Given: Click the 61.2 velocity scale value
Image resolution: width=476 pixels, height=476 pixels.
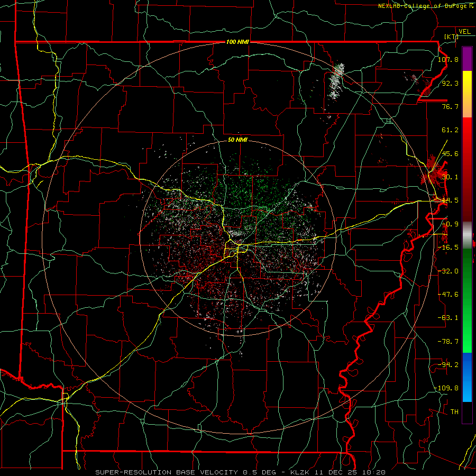Looking at the screenshot, I should coord(450,130).
